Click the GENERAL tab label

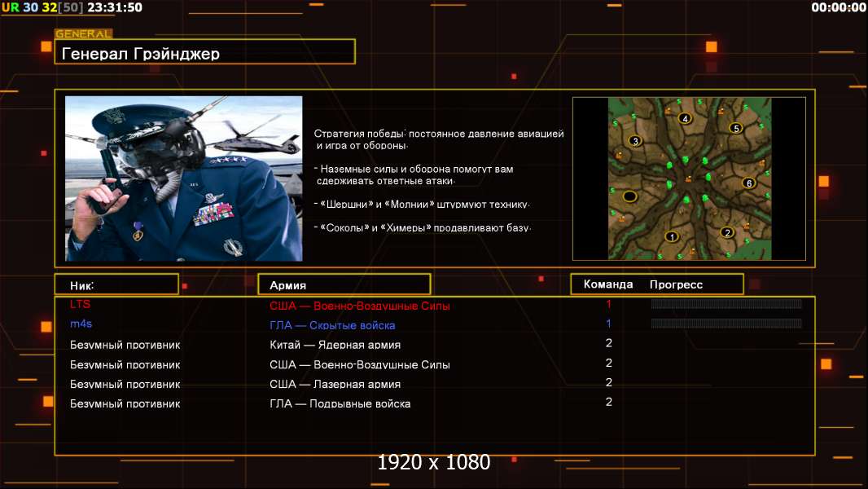coord(83,34)
